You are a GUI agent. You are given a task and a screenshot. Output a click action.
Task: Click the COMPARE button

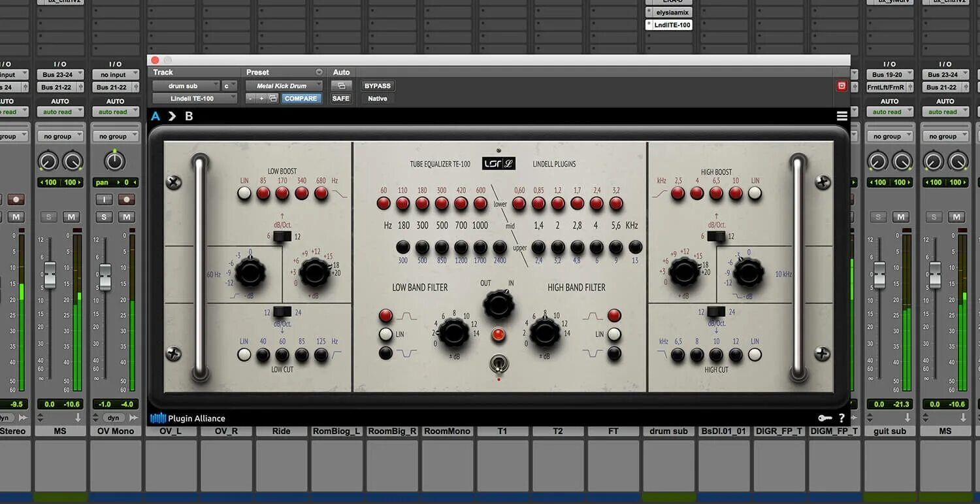pyautogui.click(x=301, y=99)
